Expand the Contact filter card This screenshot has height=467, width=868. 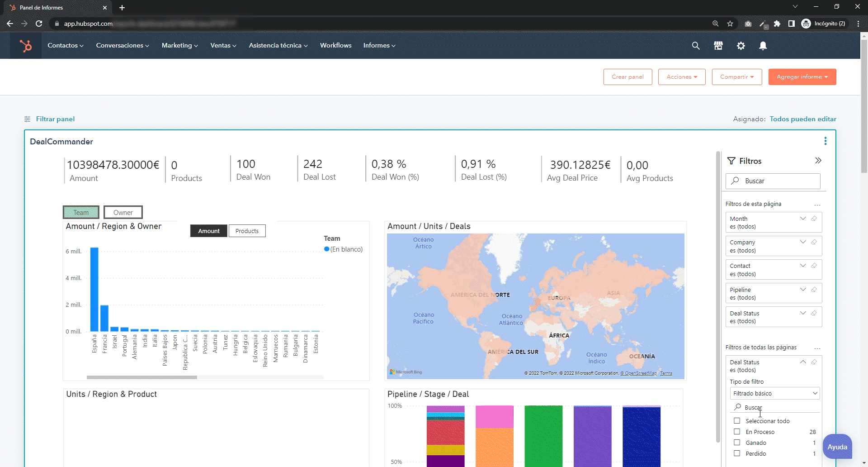click(x=803, y=266)
